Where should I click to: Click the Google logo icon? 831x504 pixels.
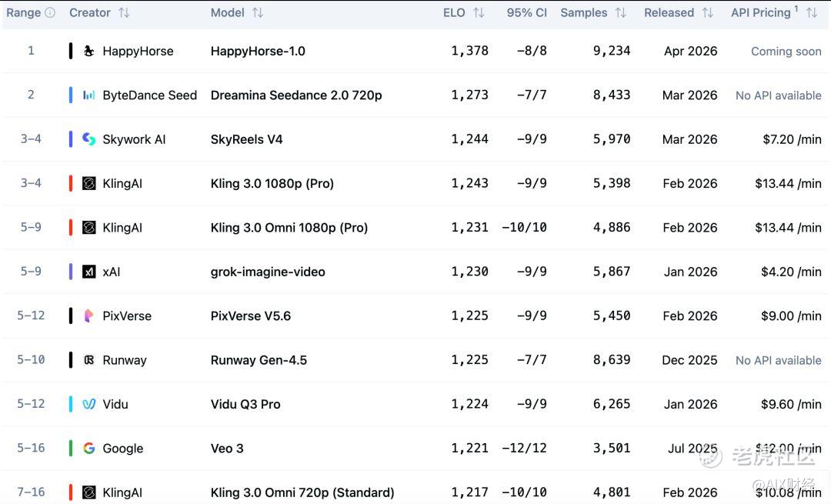click(x=89, y=449)
